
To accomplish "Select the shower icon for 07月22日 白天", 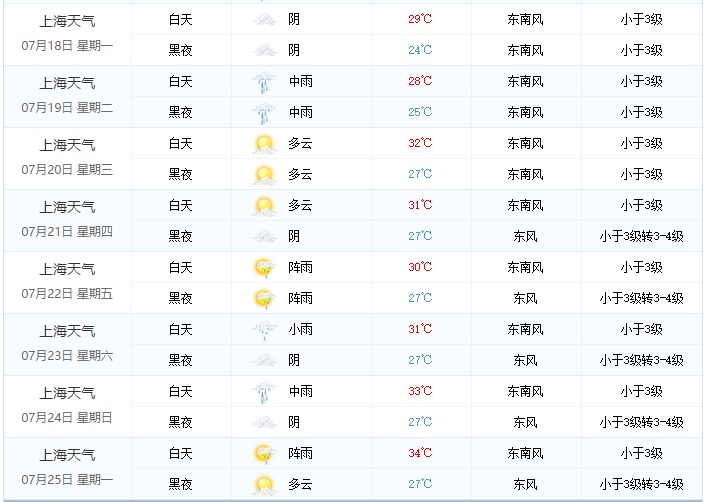I will pyautogui.click(x=264, y=268).
